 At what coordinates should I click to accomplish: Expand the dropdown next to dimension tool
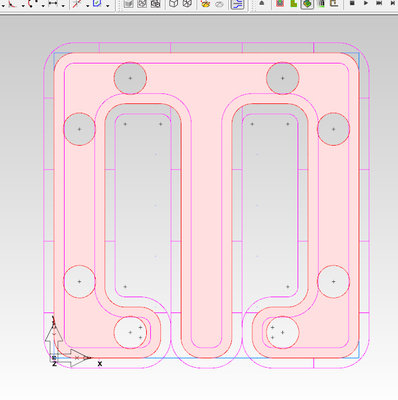63,6
